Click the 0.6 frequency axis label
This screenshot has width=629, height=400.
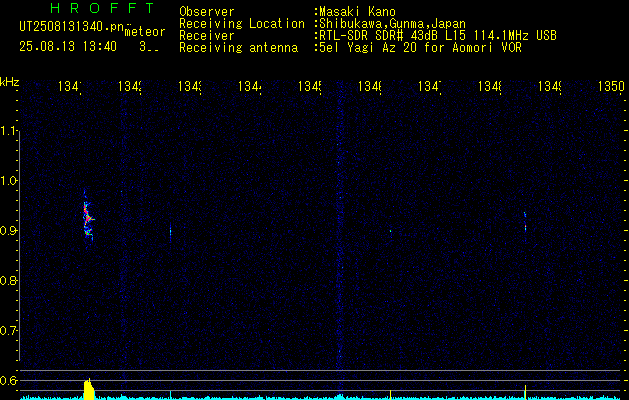click(8, 380)
